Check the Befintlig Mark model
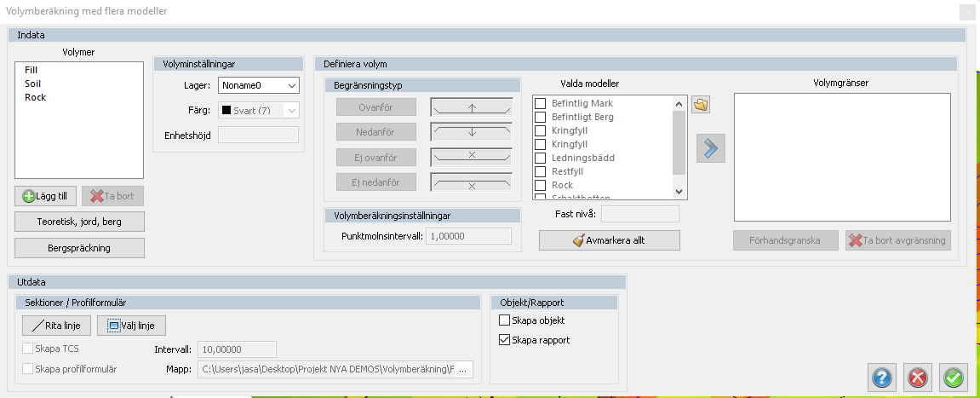The width and height of the screenshot is (980, 398). pyautogui.click(x=540, y=103)
